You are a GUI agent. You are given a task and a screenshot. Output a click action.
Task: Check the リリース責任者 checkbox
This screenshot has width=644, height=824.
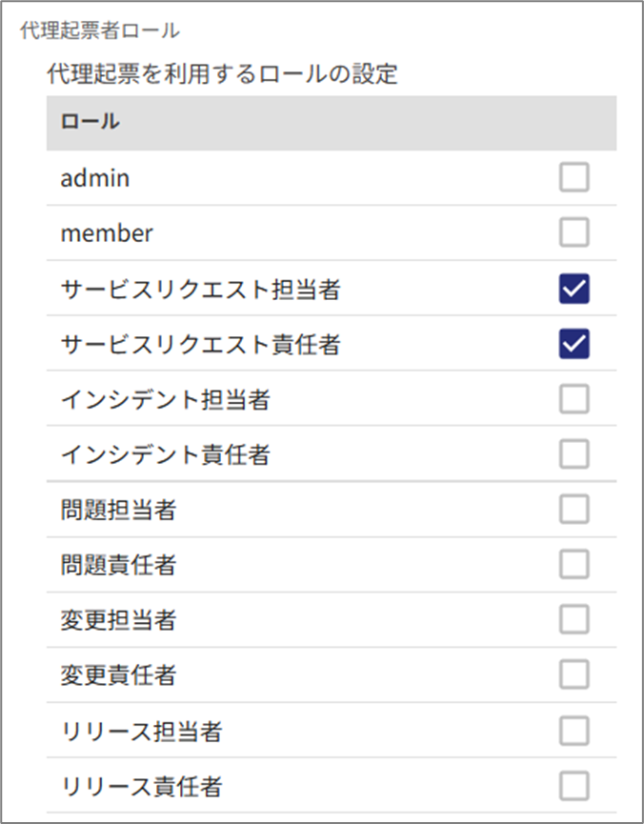click(x=574, y=786)
